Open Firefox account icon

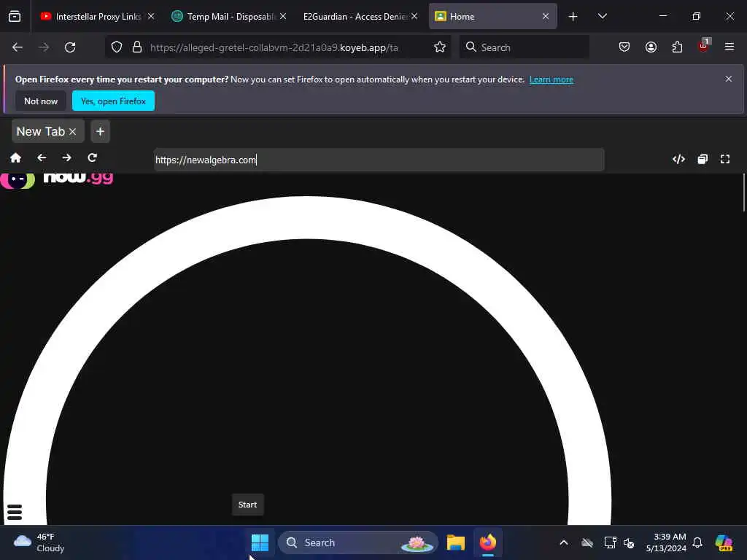[651, 47]
